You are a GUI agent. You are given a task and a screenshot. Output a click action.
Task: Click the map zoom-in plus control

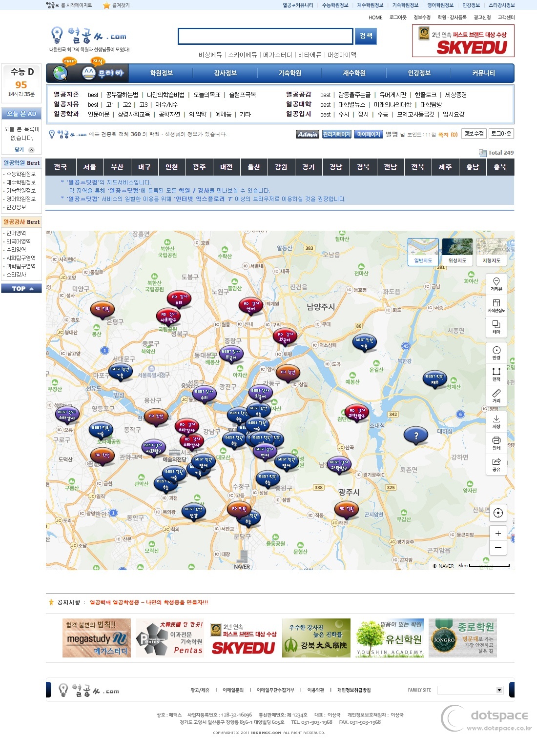(x=497, y=533)
